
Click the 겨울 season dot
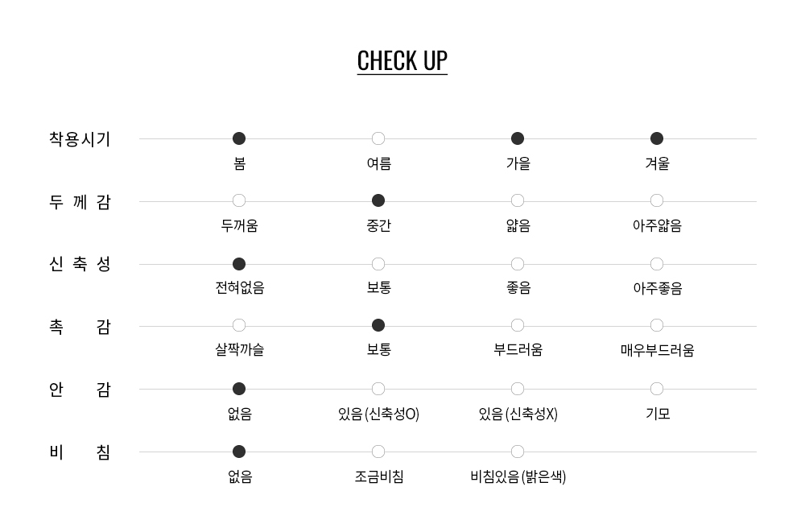[657, 138]
